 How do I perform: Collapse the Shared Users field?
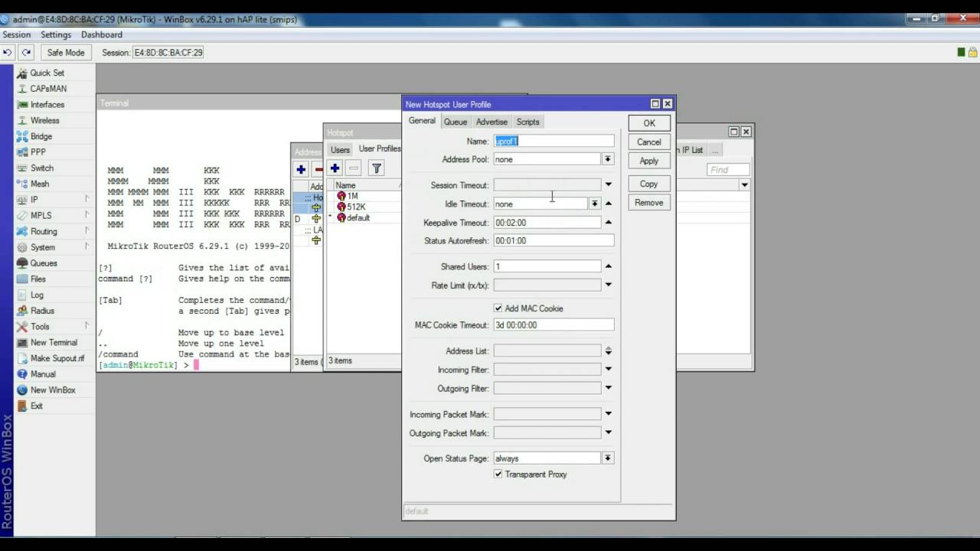coord(608,266)
